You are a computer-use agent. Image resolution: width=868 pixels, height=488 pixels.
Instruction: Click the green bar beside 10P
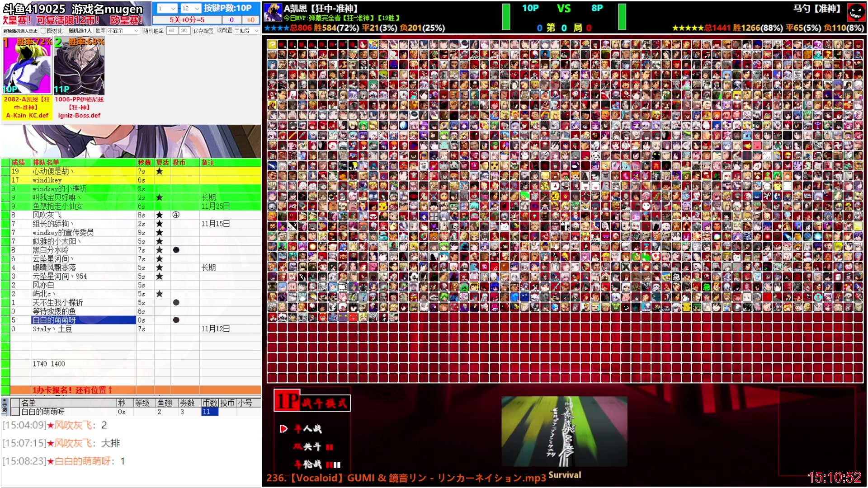tap(506, 17)
